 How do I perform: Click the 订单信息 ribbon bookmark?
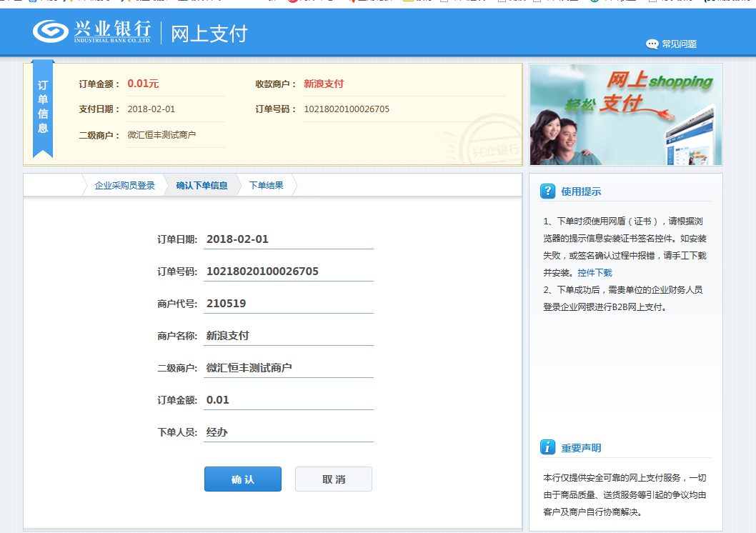(x=43, y=109)
